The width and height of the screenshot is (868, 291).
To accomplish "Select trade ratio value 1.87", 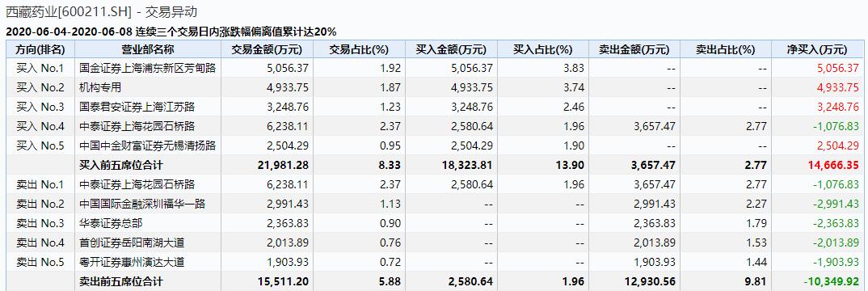I will point(391,88).
